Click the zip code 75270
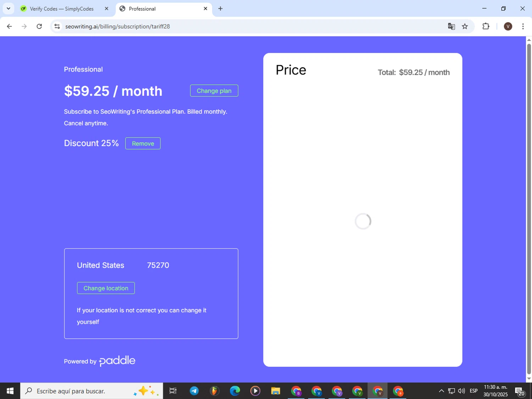The image size is (532, 399). [x=158, y=265]
